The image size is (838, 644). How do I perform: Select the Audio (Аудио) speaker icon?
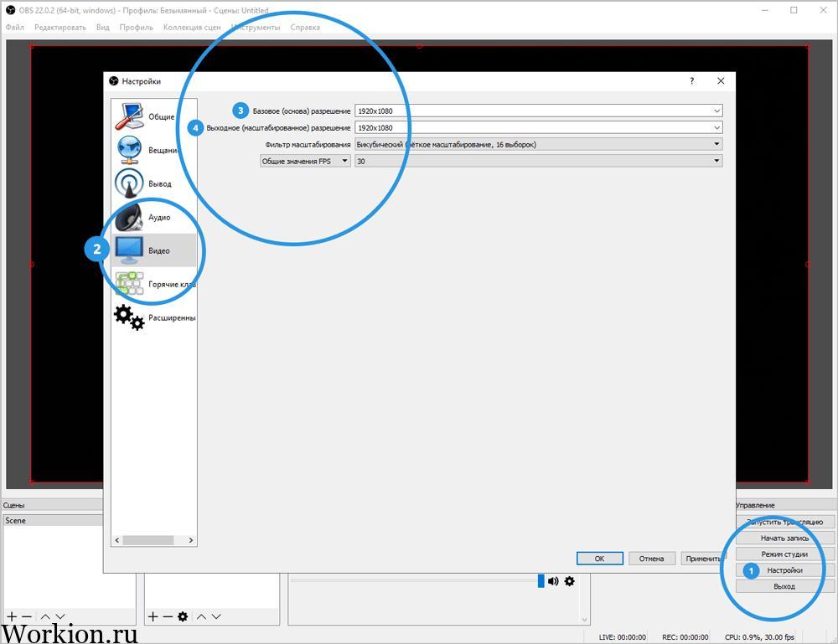click(x=129, y=217)
